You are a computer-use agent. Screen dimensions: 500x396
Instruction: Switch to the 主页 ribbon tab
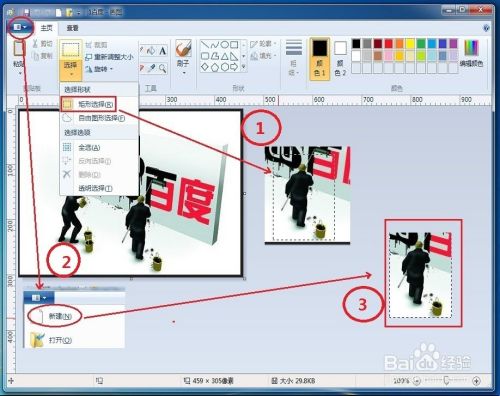[46, 28]
